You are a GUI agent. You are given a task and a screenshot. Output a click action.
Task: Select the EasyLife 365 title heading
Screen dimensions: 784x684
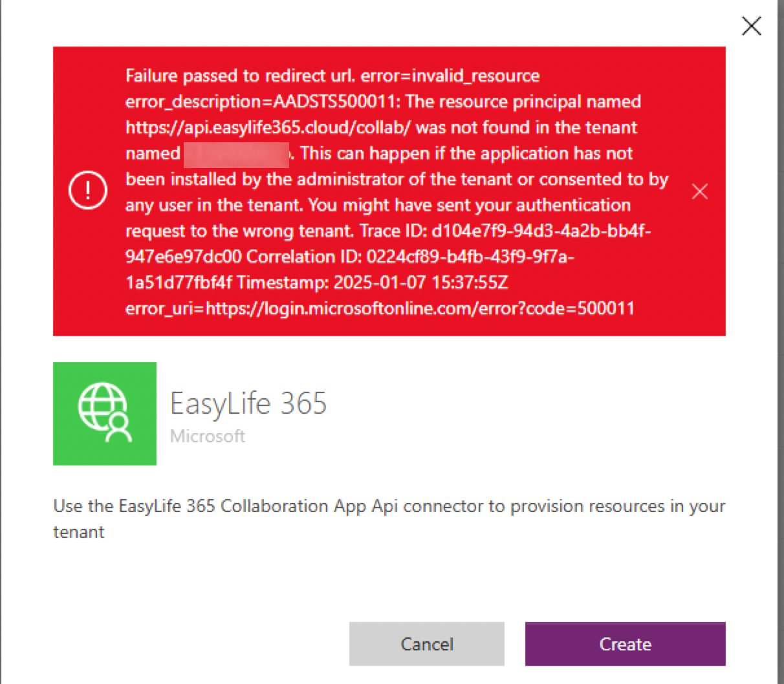[x=248, y=403]
